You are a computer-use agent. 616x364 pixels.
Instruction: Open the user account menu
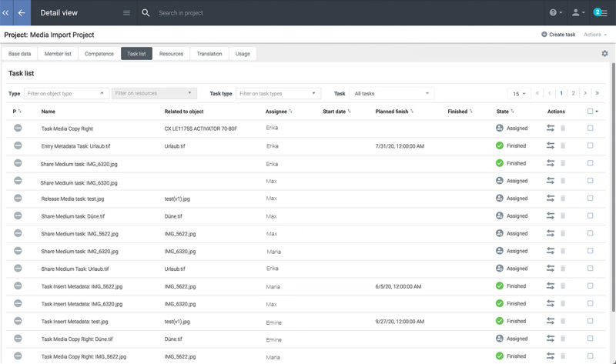[578, 12]
